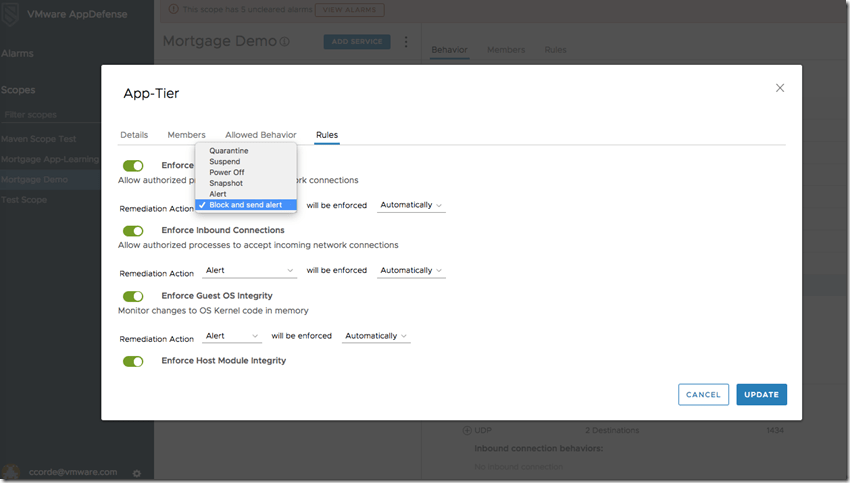Click the Update button
Viewport: 850px width, 483px height.
tap(761, 395)
